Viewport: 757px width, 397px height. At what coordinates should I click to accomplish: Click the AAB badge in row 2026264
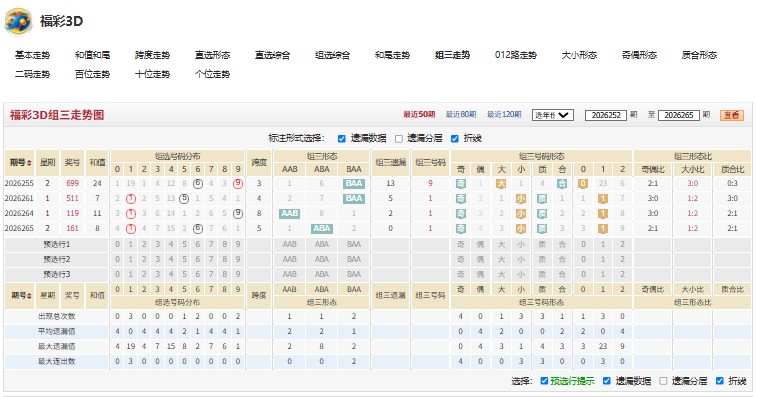pyautogui.click(x=289, y=213)
